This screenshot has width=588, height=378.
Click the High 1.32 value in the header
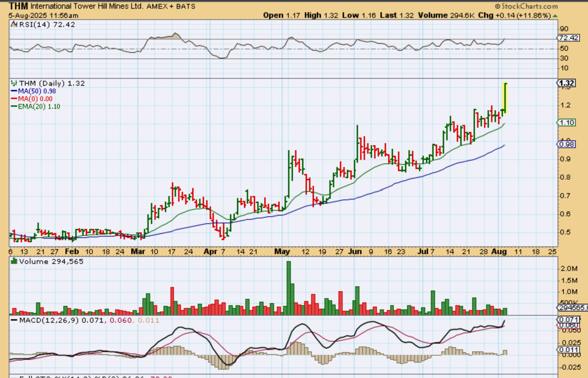pos(321,15)
